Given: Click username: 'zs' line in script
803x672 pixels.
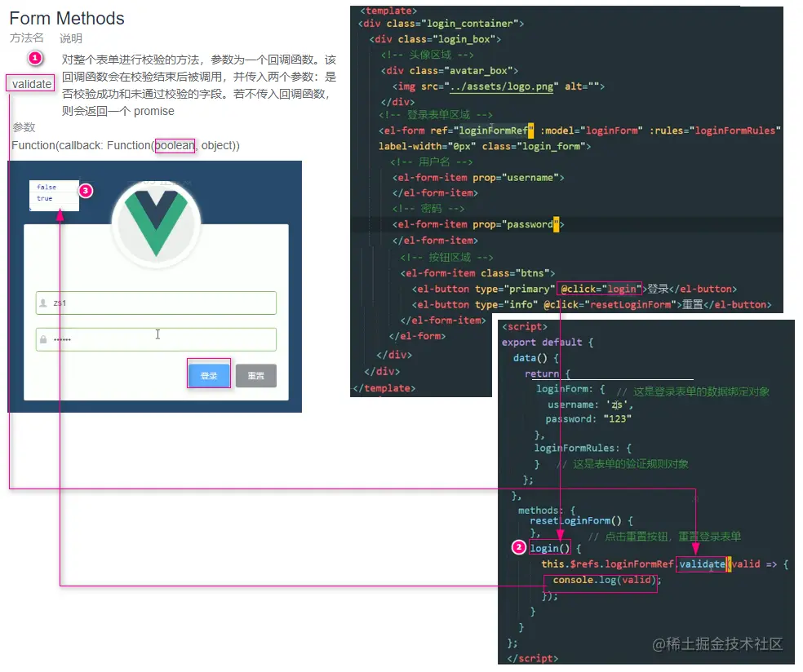Looking at the screenshot, I should tap(590, 405).
